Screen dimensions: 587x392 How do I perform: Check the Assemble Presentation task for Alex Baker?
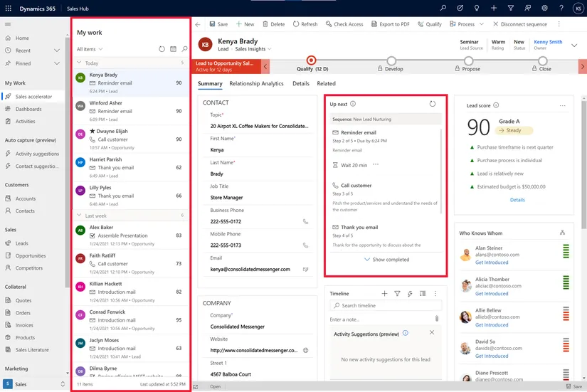92,235
